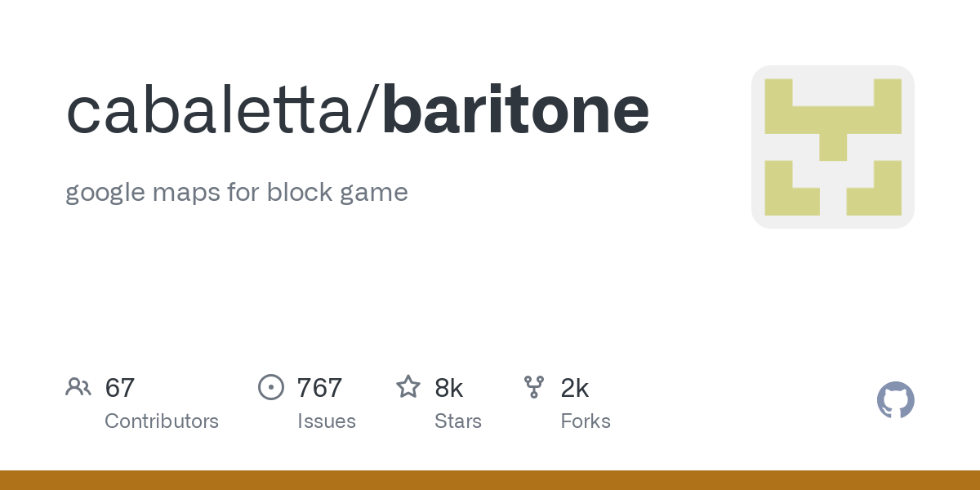Click the Contributors people icon
Image resolution: width=980 pixels, height=490 pixels.
coord(78,387)
